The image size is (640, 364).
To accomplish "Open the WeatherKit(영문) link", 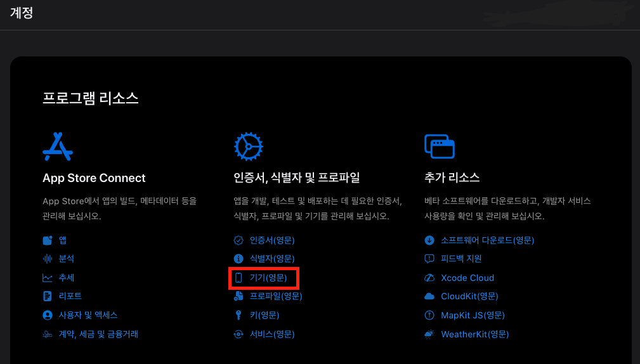I will (x=474, y=334).
